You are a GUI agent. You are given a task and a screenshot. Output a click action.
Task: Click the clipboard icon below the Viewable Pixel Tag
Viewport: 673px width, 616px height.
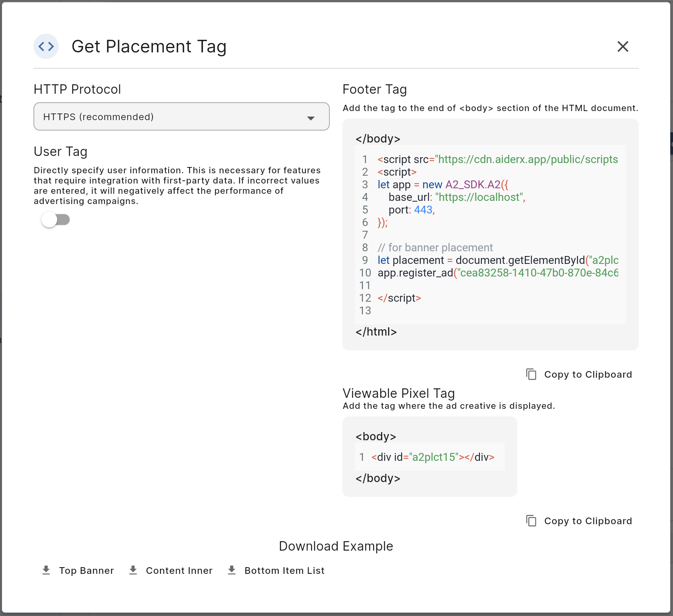click(532, 521)
